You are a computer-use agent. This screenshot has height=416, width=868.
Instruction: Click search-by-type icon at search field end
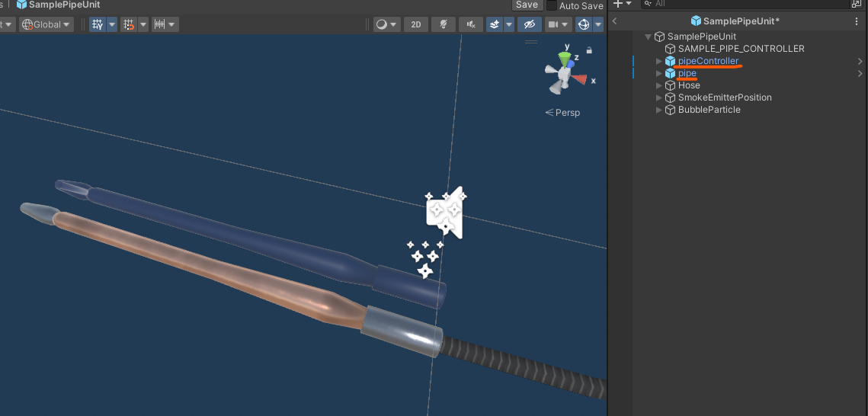(856, 3)
